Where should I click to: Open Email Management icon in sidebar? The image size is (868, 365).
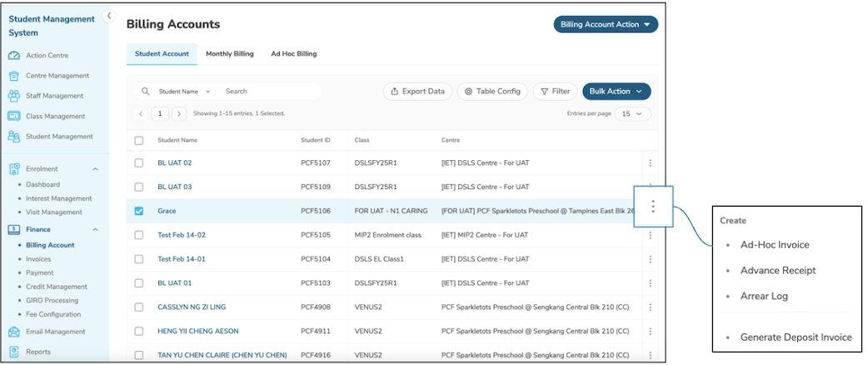coord(14,332)
